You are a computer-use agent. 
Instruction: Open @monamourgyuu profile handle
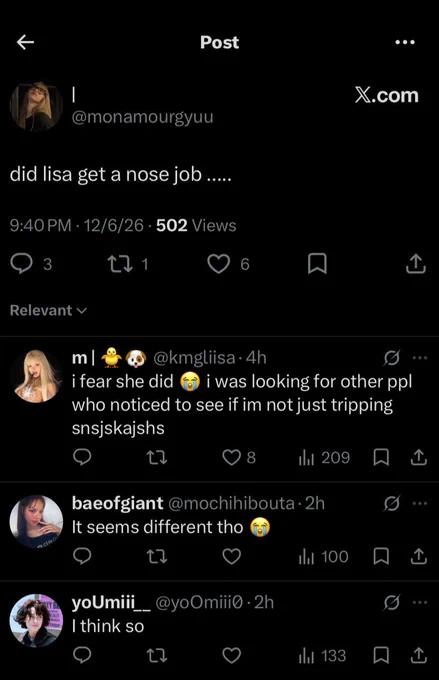(142, 117)
